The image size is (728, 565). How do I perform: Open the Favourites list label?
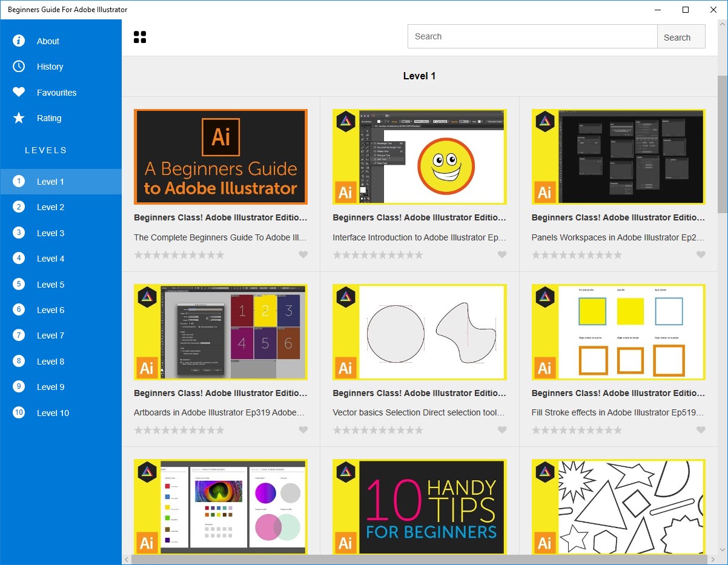[x=56, y=93]
